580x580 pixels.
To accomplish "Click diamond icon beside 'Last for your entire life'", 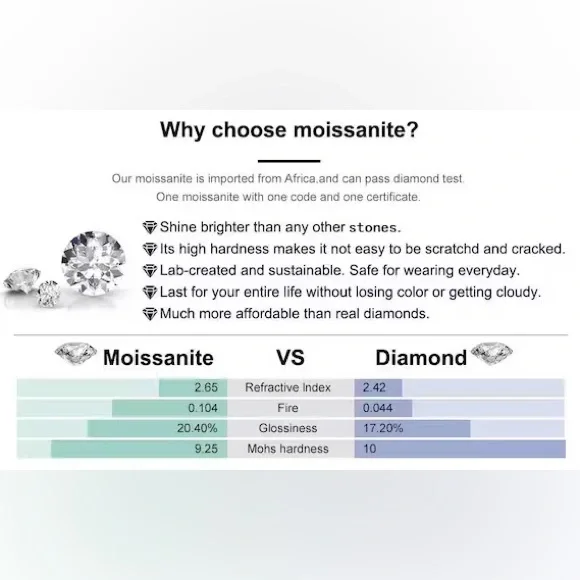I will point(149,292).
